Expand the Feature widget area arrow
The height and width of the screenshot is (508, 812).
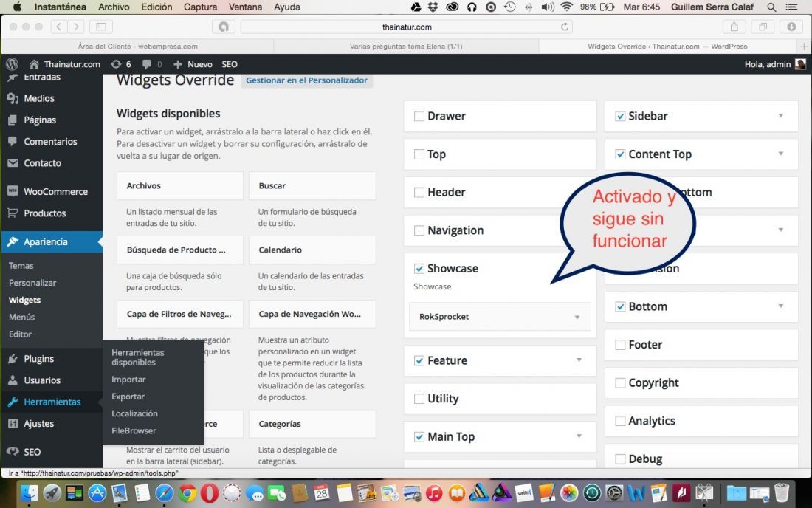click(x=579, y=360)
